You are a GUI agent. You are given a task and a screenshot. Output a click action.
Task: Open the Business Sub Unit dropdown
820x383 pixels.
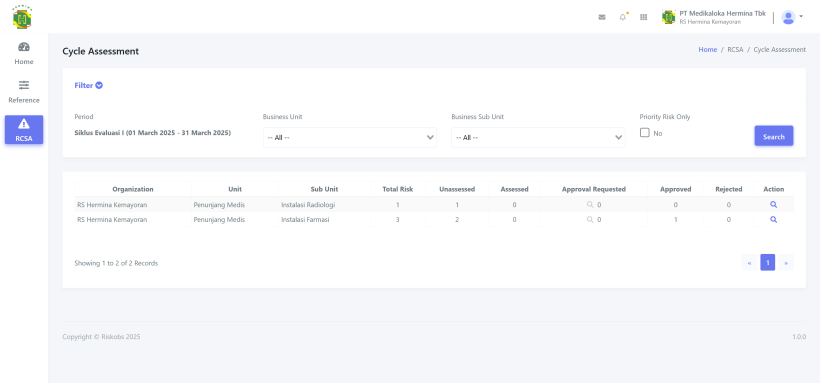click(x=538, y=138)
